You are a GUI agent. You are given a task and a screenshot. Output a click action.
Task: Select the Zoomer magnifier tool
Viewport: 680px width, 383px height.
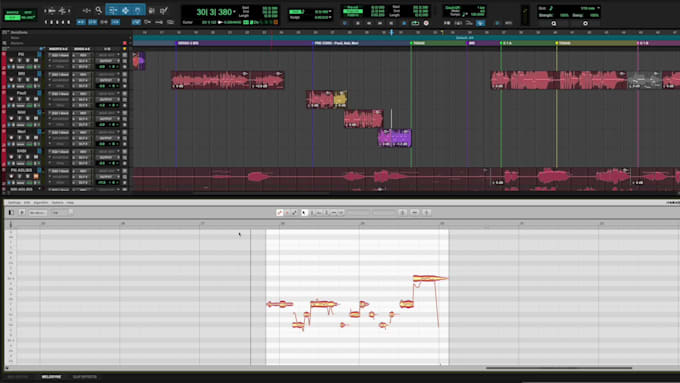tap(98, 10)
